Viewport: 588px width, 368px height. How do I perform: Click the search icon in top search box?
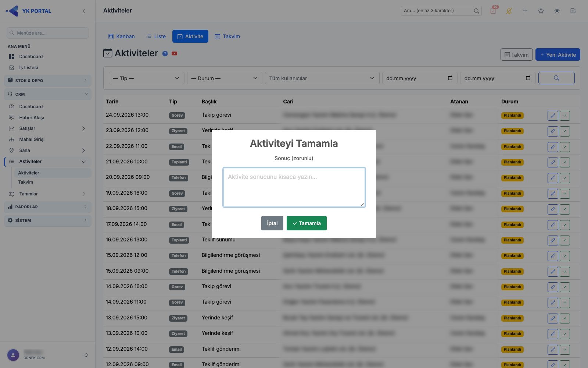point(476,11)
